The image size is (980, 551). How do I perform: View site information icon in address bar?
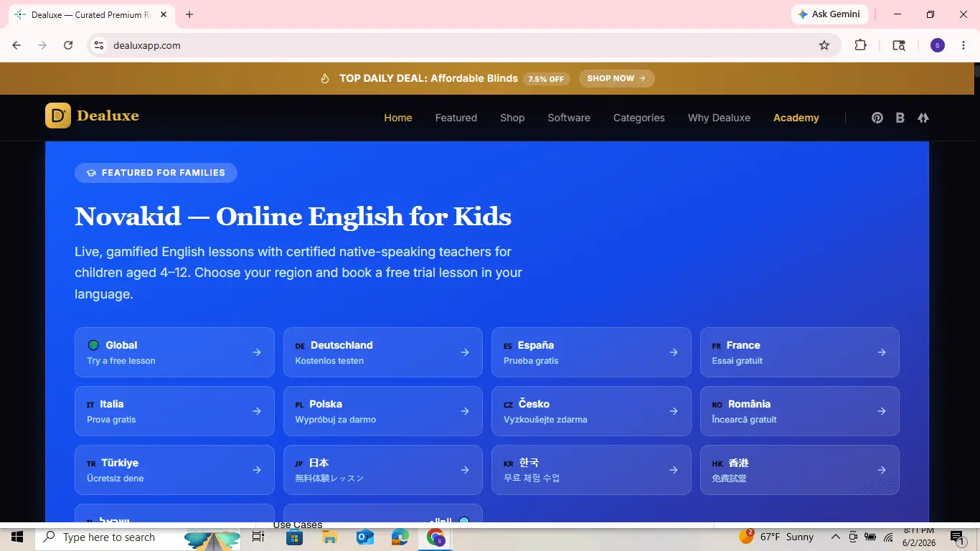99,45
